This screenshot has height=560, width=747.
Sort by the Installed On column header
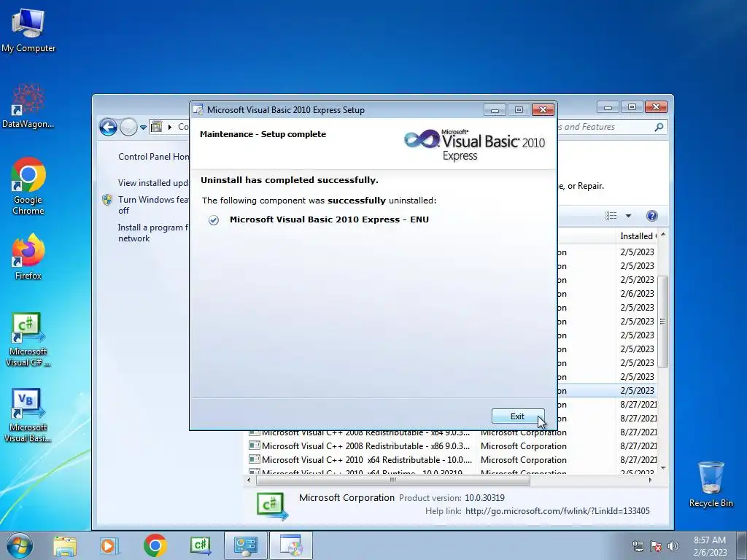click(638, 236)
